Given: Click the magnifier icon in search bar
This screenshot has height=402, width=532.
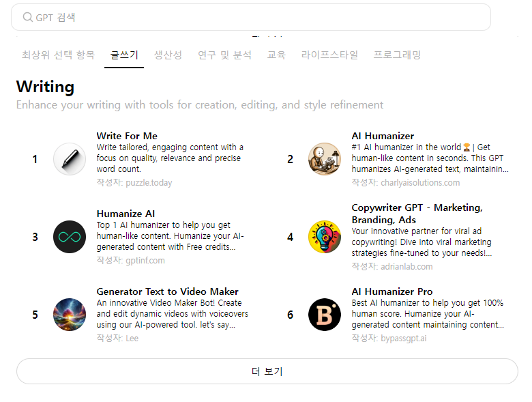Looking at the screenshot, I should point(27,17).
